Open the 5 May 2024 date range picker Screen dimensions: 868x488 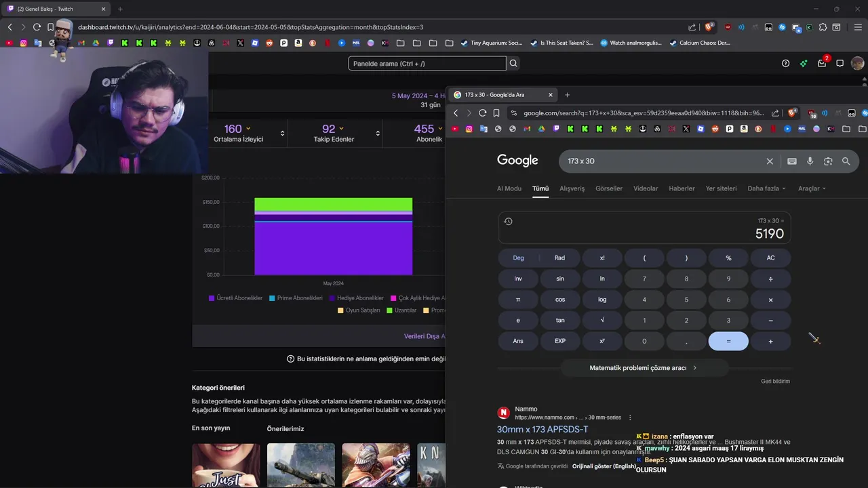[x=418, y=96]
